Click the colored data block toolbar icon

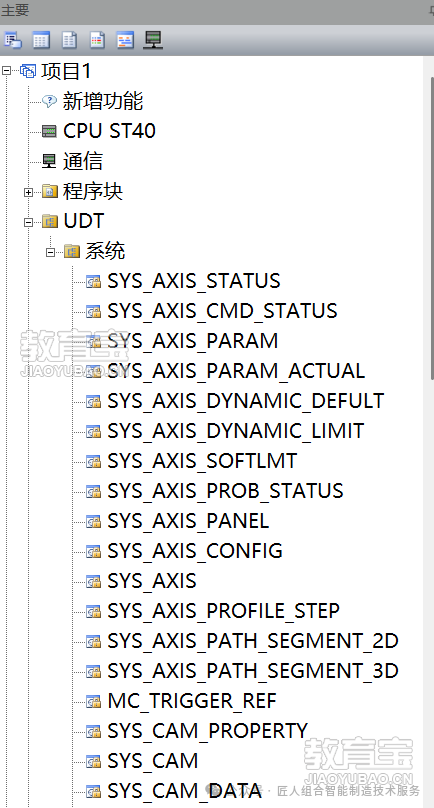(x=97, y=40)
